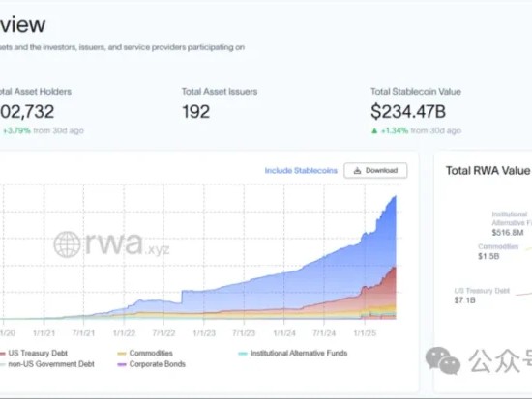Click the Total Asset Issuers value 192
The image size is (532, 399).
195,112
